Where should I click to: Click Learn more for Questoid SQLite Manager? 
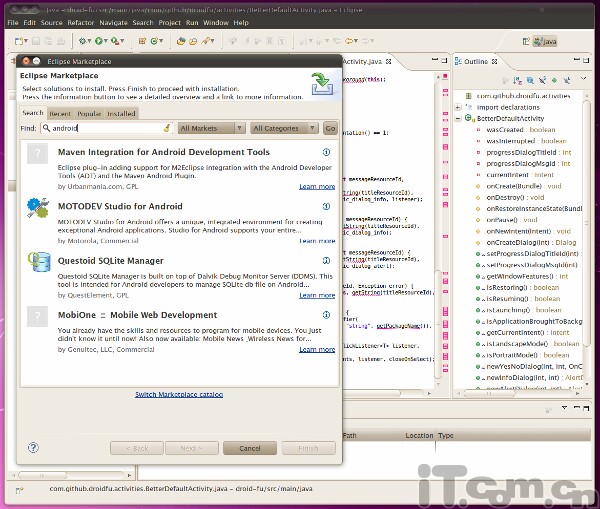tap(317, 295)
